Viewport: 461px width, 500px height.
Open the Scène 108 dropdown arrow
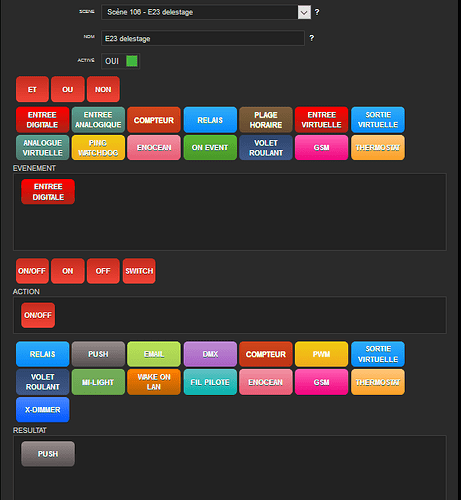coord(304,13)
